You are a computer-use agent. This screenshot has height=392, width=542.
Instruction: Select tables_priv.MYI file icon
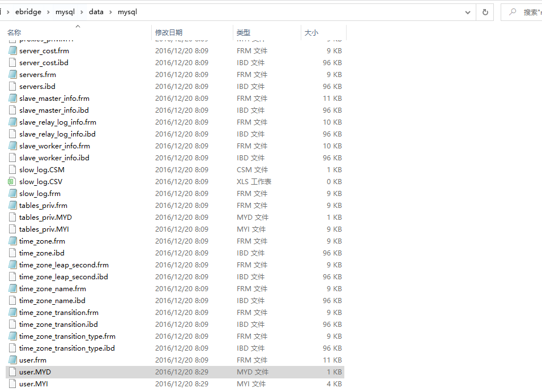tap(12, 229)
